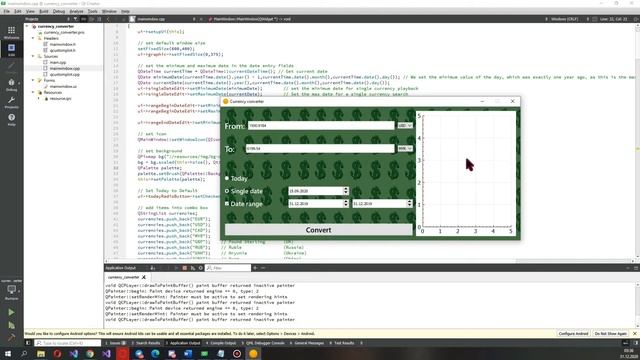Switch to Compile Output pane
The height and width of the screenshot is (360, 640).
pyautogui.click(x=221, y=343)
